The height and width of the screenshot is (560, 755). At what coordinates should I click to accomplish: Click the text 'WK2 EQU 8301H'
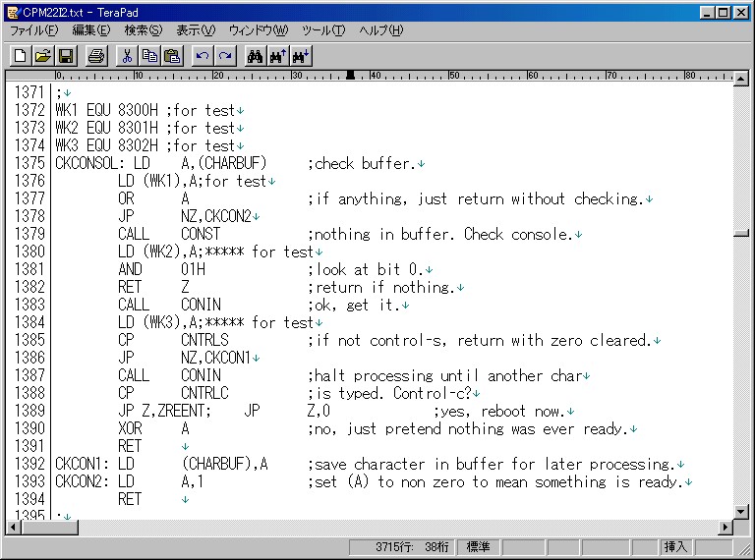106,128
